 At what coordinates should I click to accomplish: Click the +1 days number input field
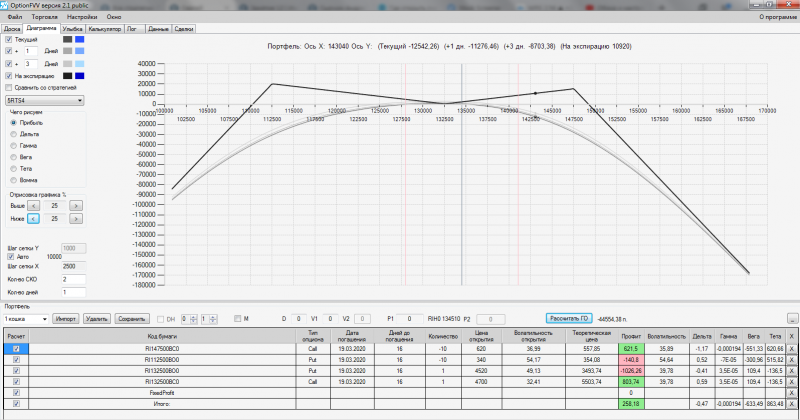point(31,51)
